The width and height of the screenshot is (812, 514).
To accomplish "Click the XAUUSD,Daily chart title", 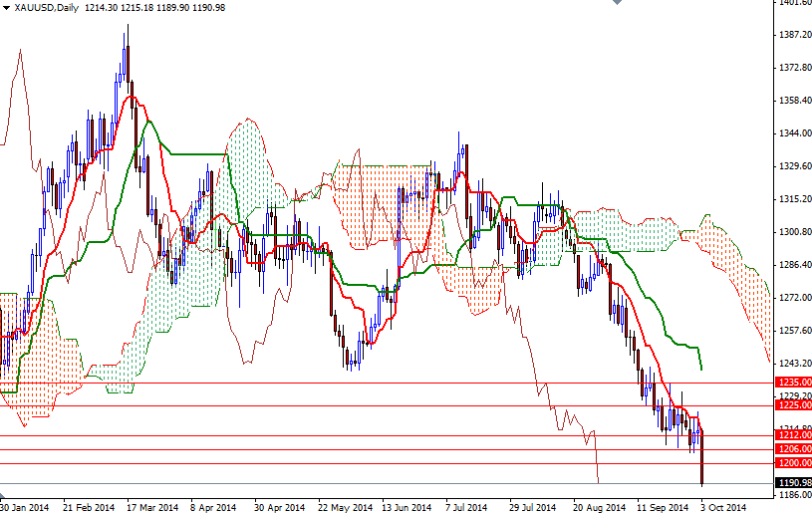I will [47, 7].
